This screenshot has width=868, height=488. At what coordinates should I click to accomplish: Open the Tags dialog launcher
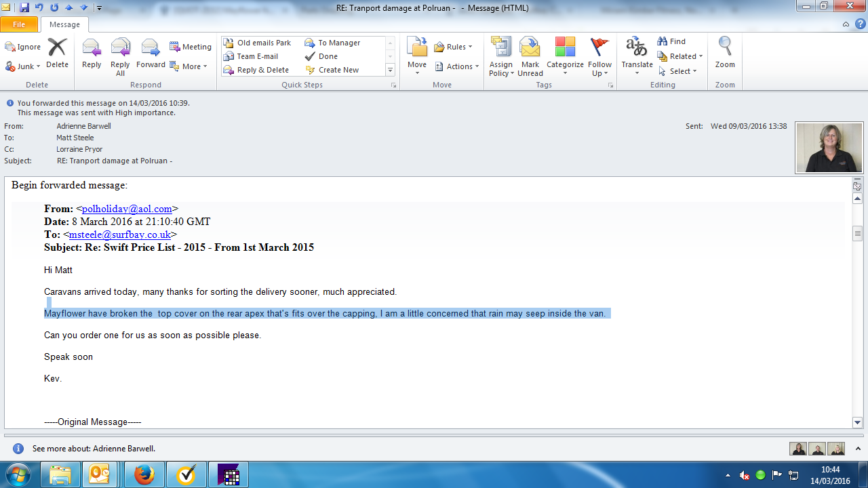pos(611,85)
